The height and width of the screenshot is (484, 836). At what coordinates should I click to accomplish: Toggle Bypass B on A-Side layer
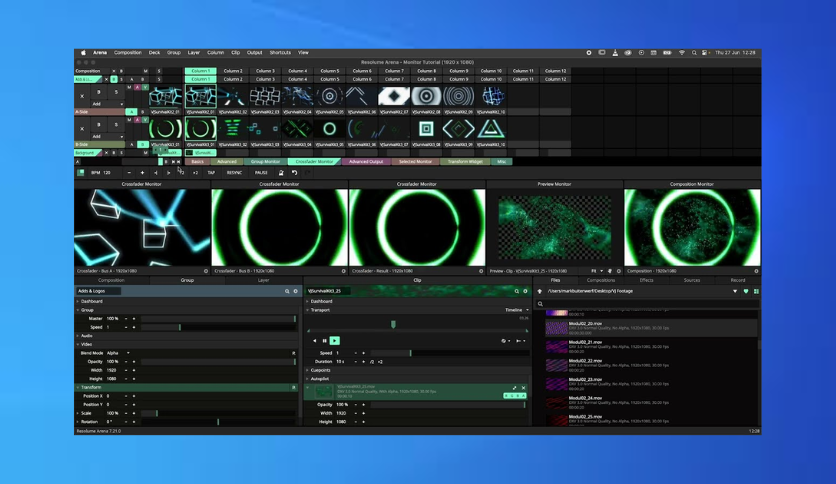[99, 92]
